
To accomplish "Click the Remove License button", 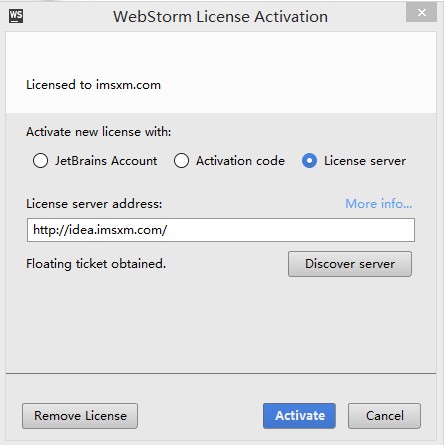I will (x=80, y=416).
